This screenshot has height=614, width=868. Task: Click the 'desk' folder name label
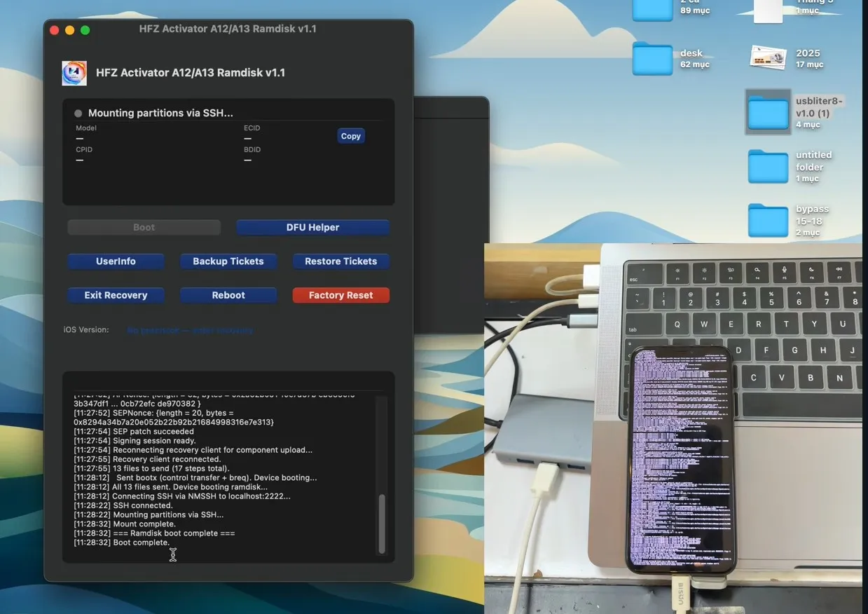[691, 53]
